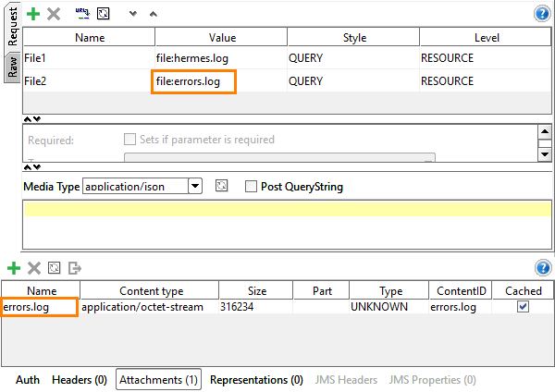Open the JMS Headers tab

point(346,380)
